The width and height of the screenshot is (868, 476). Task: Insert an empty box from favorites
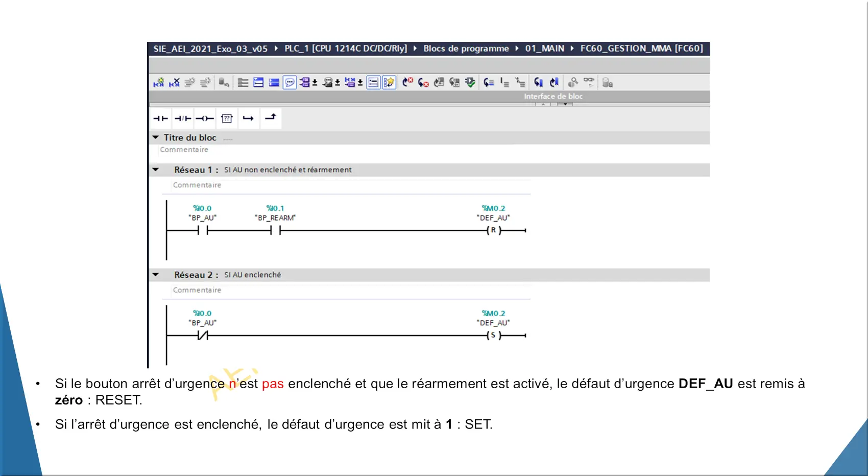pos(227,118)
